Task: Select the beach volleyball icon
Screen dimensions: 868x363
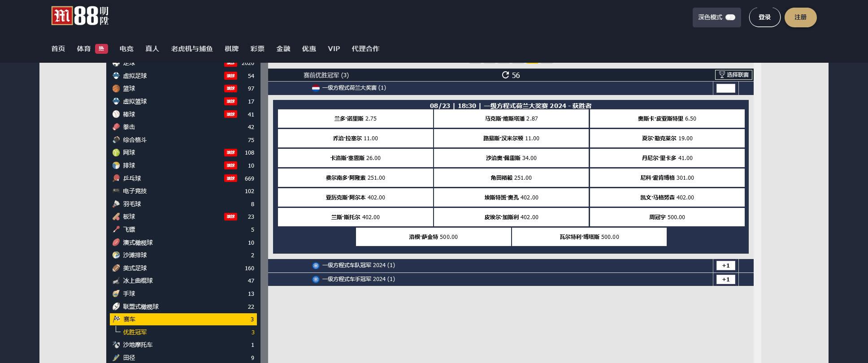Action: [x=116, y=255]
